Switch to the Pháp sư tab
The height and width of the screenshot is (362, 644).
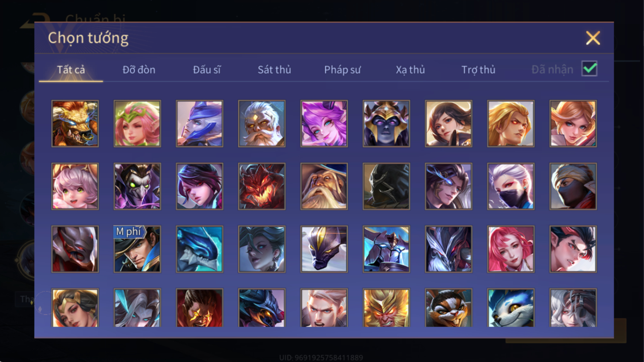[x=342, y=70]
